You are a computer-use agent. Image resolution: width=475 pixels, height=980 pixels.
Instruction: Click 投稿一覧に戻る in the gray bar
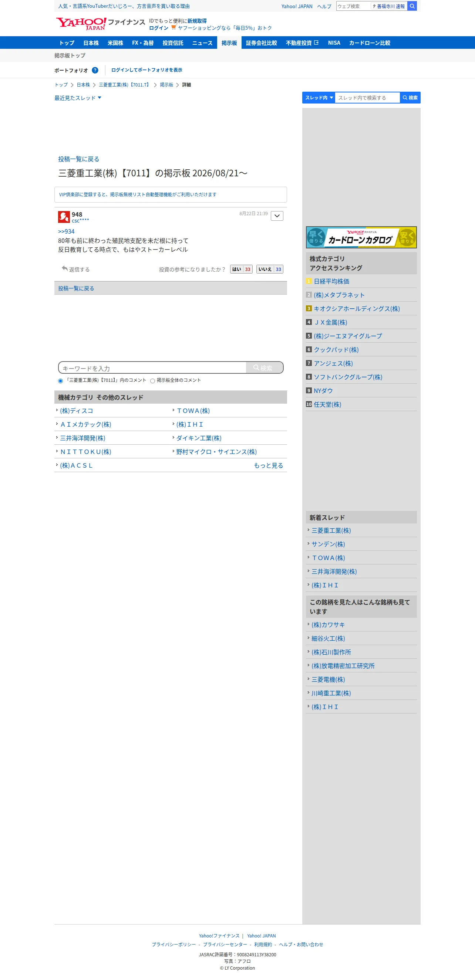coord(76,288)
